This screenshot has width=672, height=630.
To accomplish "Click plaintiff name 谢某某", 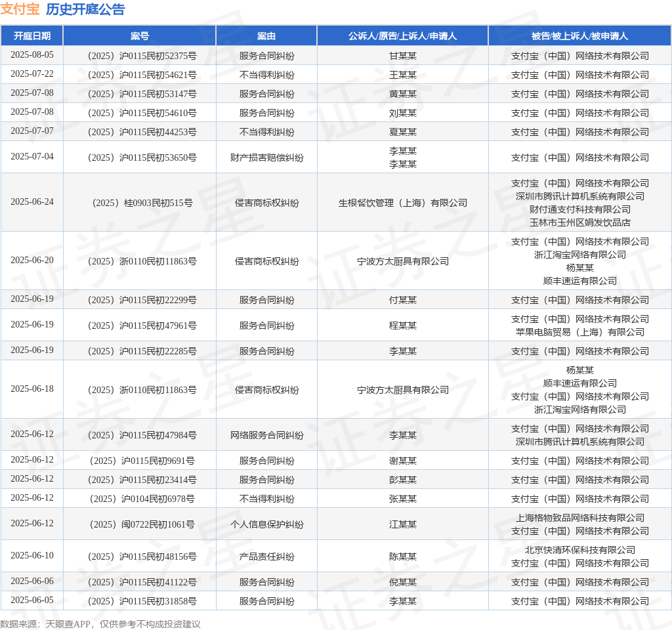I will pos(402,461).
